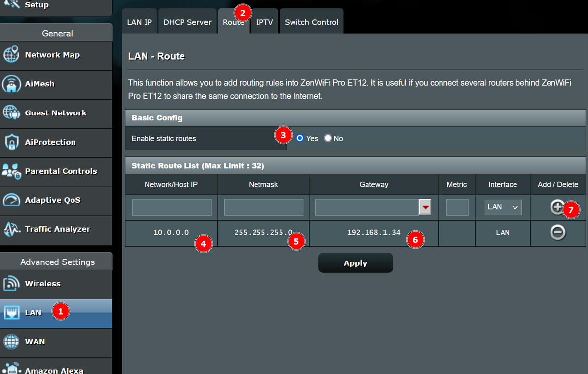The height and width of the screenshot is (374, 588).
Task: Delete the 10.0.0.0 route entry
Action: [558, 232]
